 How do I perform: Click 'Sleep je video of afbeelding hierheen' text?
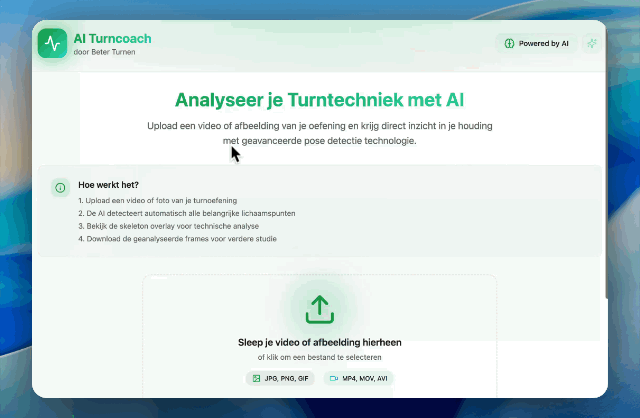(x=319, y=342)
